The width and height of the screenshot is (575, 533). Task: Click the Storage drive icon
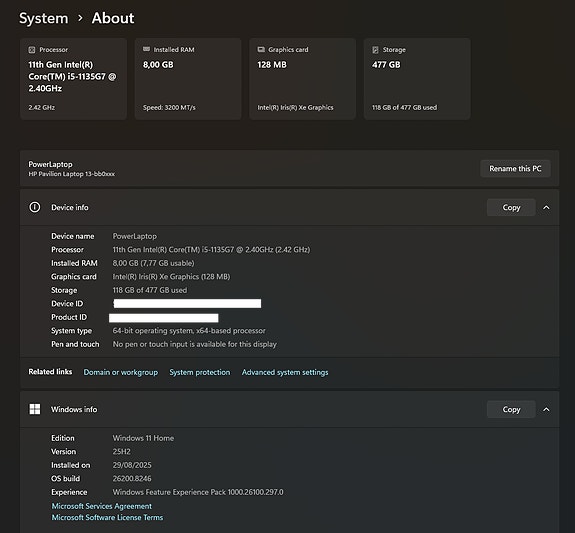(375, 50)
